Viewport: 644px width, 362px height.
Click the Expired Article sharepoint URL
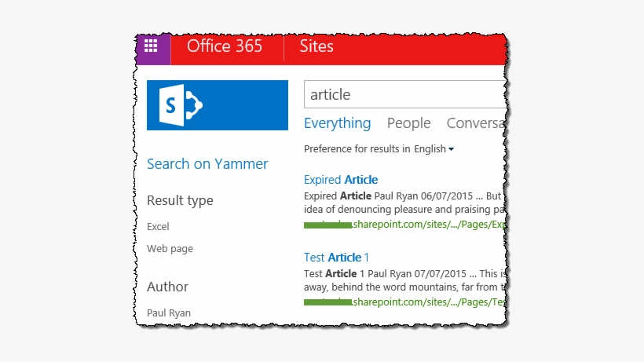[405, 225]
